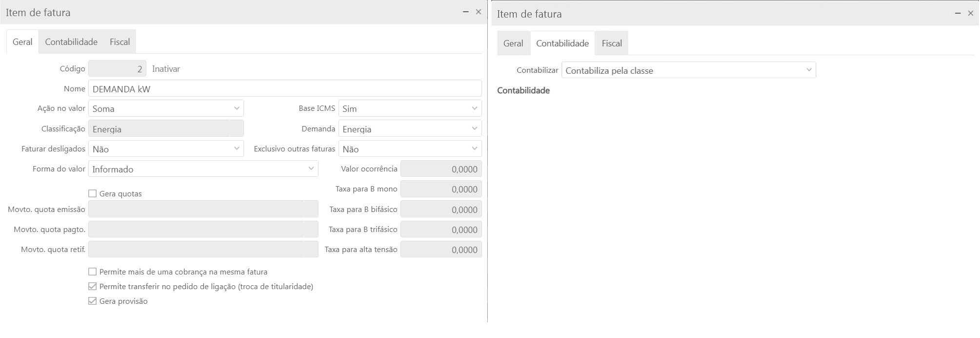980x338 pixels.
Task: Click the Nome field containing DEMANDA kW
Action: [x=285, y=89]
